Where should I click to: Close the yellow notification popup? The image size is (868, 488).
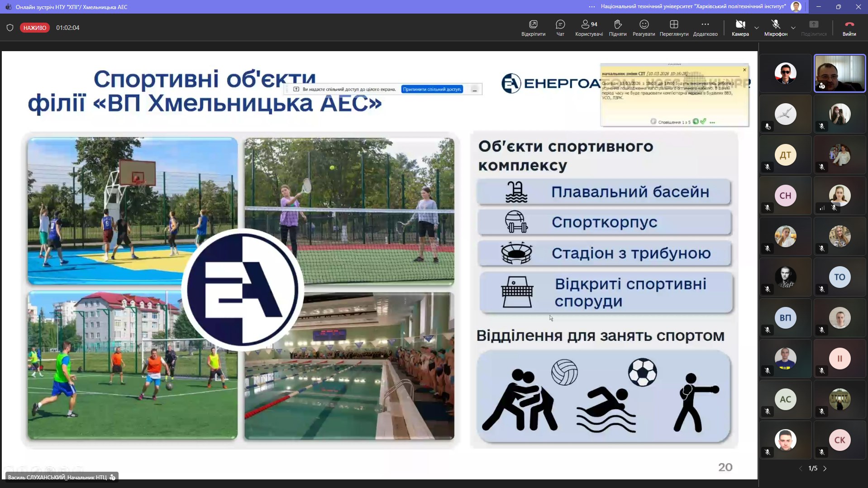(x=744, y=70)
